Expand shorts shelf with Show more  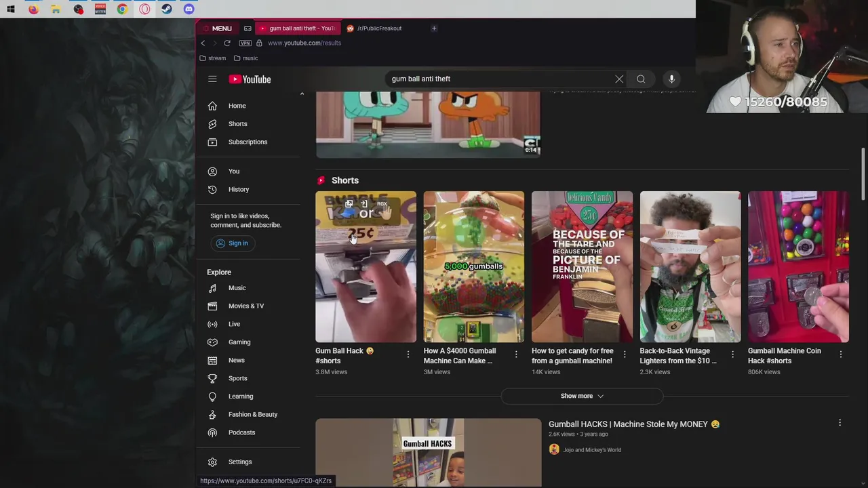[x=582, y=396]
